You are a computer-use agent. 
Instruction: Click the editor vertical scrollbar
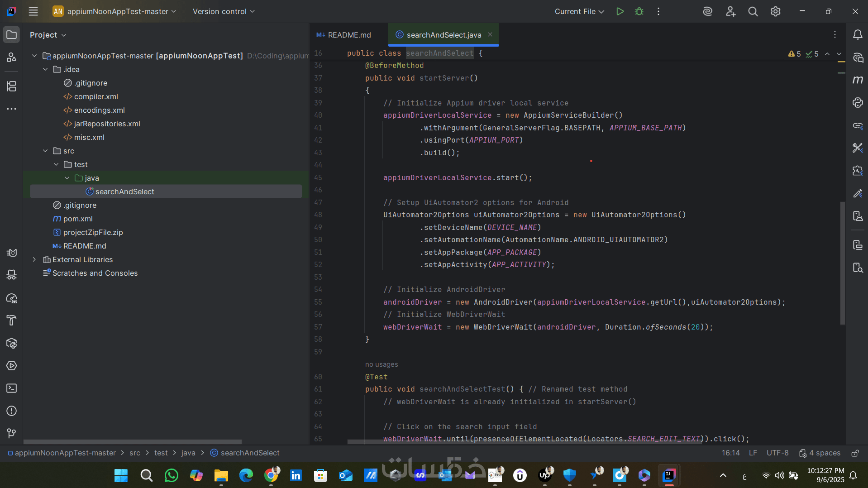[x=842, y=263]
